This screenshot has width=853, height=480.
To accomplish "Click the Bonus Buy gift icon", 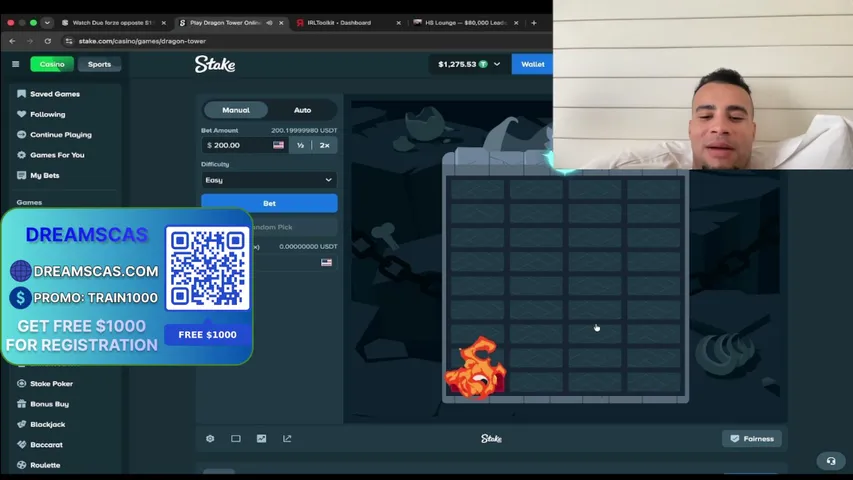I will (x=21, y=404).
